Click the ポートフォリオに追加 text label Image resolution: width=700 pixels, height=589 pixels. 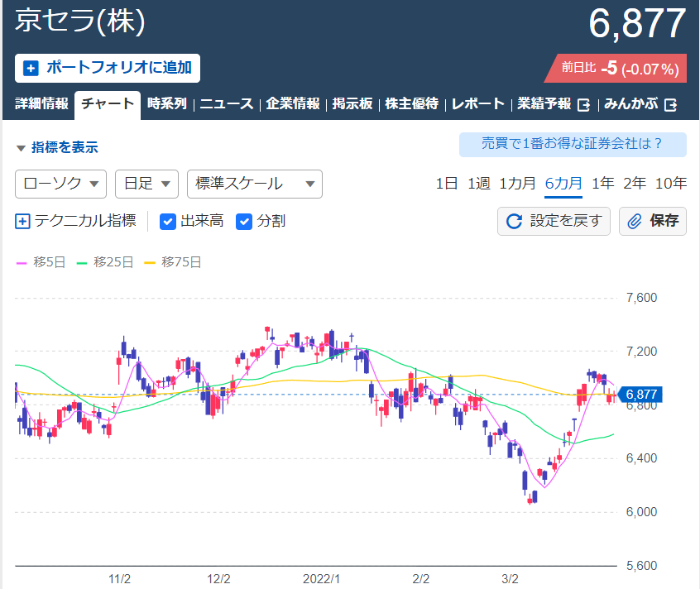[x=119, y=68]
